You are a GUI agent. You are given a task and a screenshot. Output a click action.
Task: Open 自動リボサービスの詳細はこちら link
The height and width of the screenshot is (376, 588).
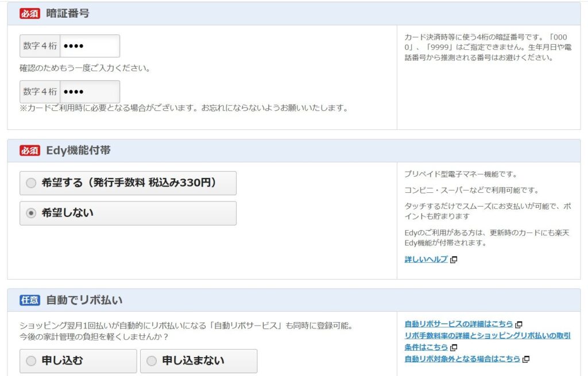pyautogui.click(x=459, y=324)
